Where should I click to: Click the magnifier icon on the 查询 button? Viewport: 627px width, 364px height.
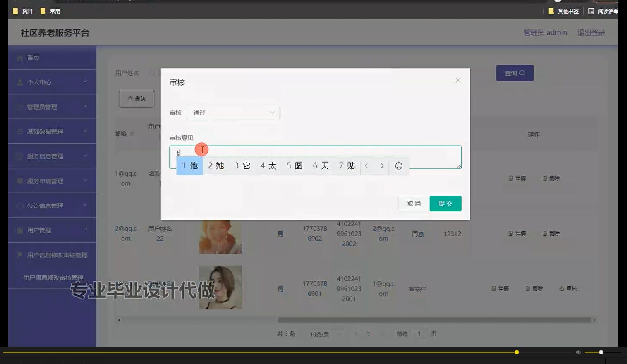pyautogui.click(x=522, y=73)
